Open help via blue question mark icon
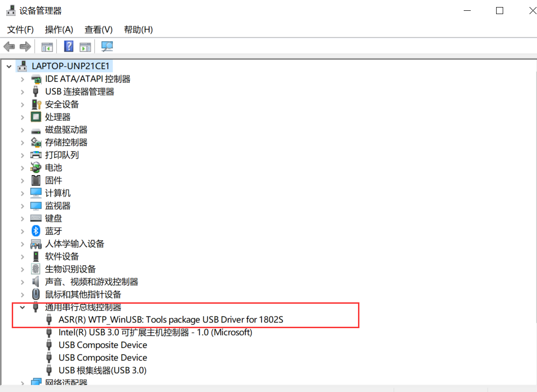 pos(69,46)
